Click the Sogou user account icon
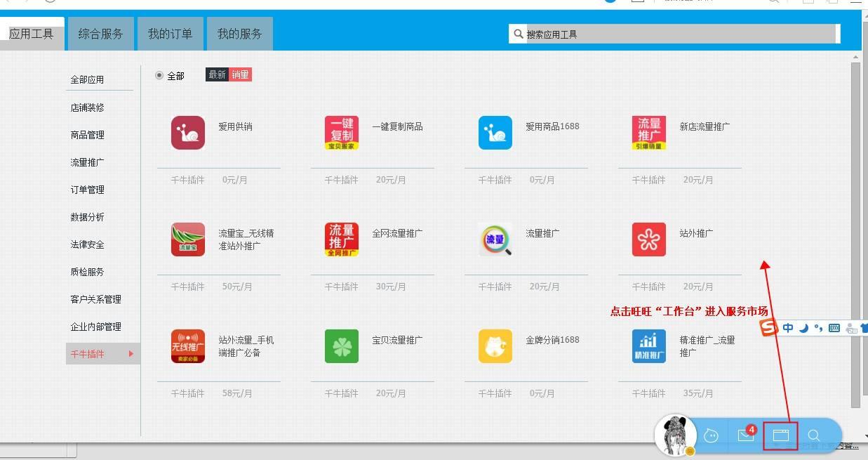 tap(851, 328)
